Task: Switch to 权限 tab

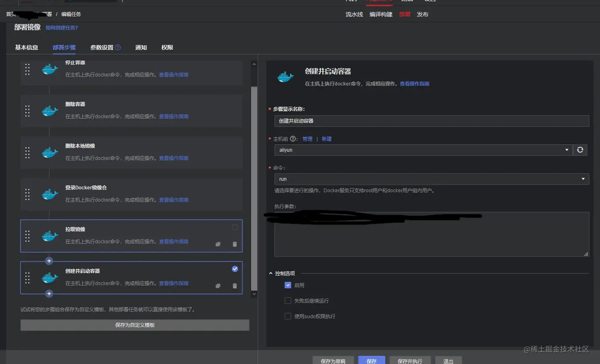Action: tap(167, 47)
